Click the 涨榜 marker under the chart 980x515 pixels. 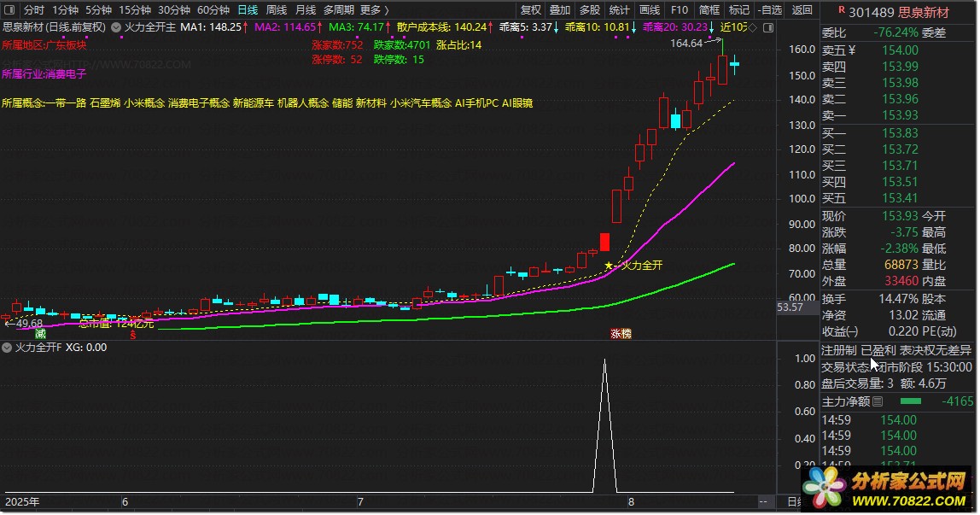621,334
